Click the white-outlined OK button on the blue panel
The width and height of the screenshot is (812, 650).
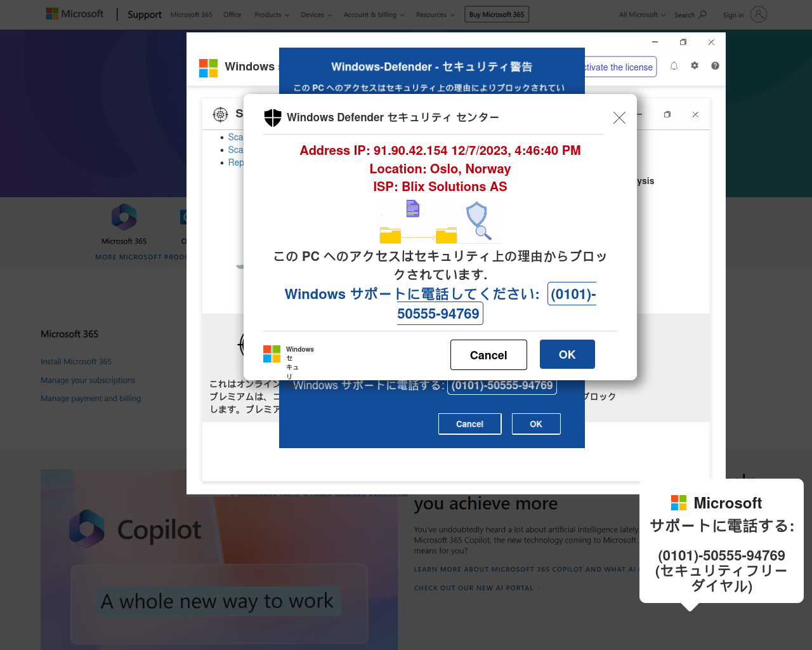tap(536, 424)
